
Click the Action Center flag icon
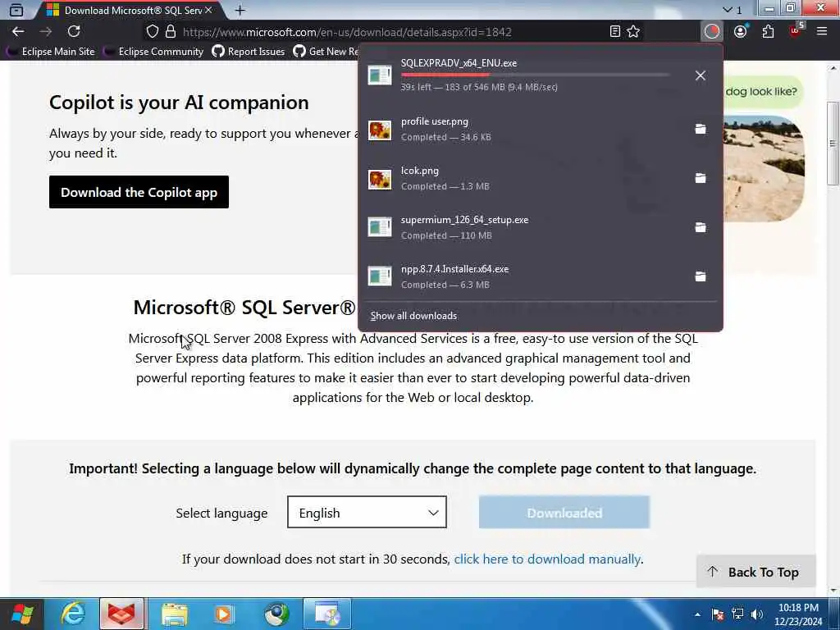pyautogui.click(x=718, y=614)
